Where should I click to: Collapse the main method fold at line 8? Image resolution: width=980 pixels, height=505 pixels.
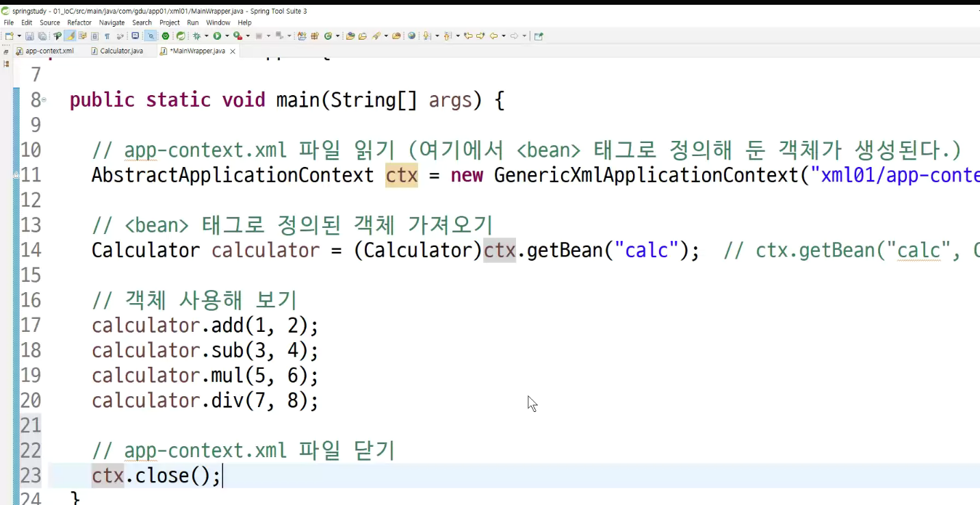tap(44, 100)
